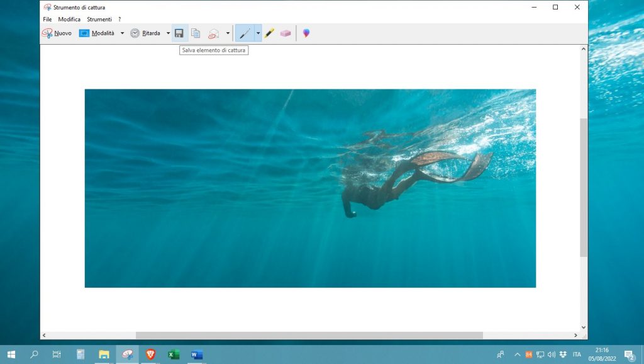Open the Modifica menu
This screenshot has width=644, height=364.
pos(69,20)
